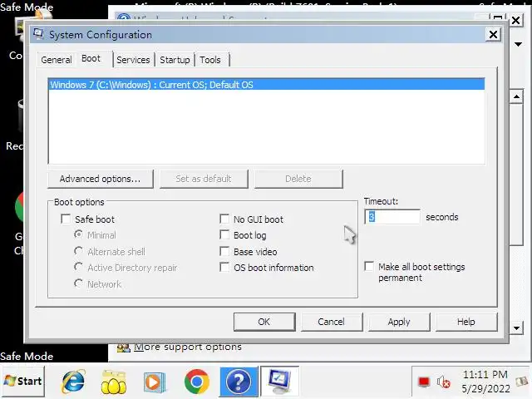Click the System Configuration title bar icon
The image size is (532, 399).
pyautogui.click(x=38, y=34)
